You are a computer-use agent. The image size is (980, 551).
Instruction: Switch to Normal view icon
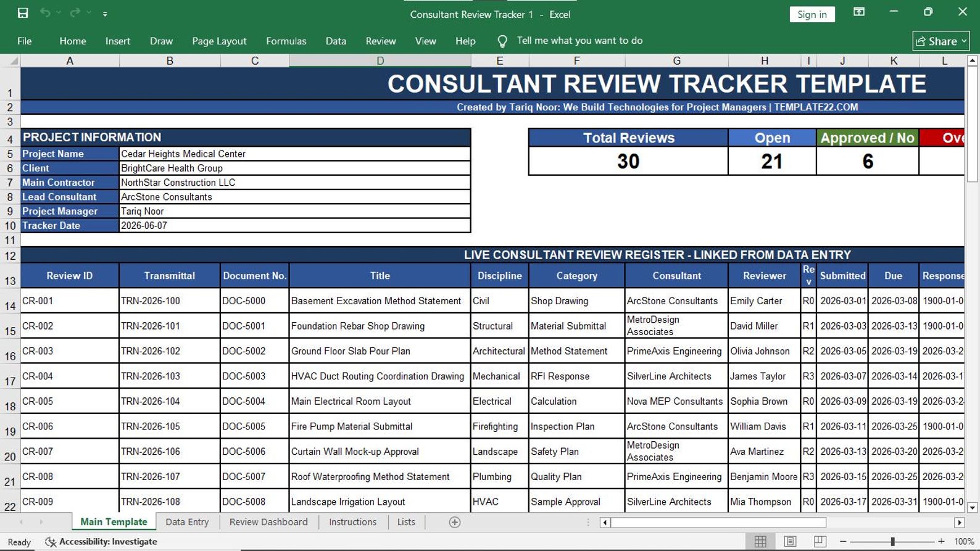pyautogui.click(x=760, y=542)
